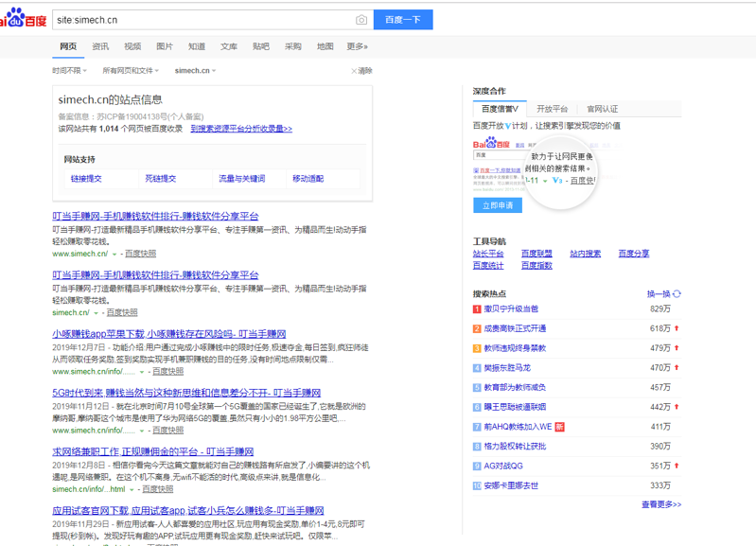756x546 pixels.
Task: Open hot search 教师违规终身禁教
Action: tap(515, 348)
